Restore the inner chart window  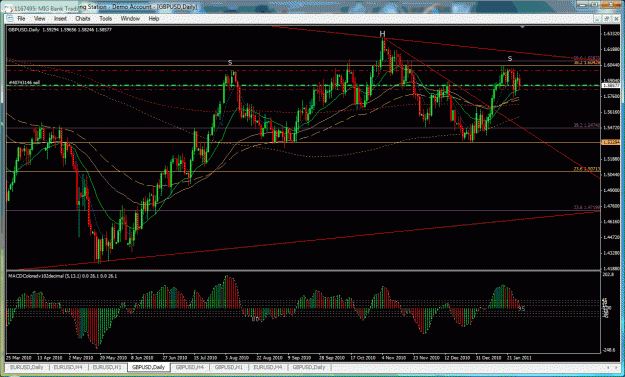click(607, 19)
